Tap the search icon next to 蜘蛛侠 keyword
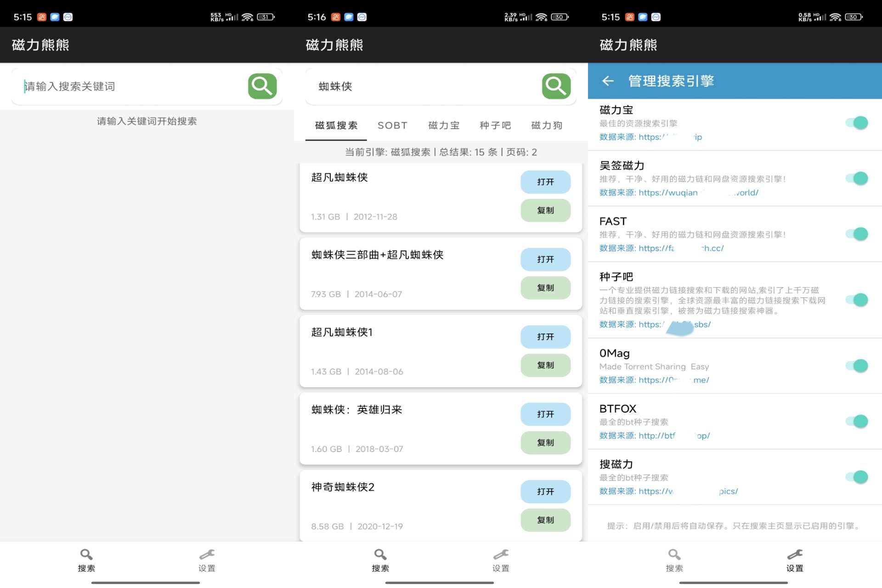 tap(555, 86)
